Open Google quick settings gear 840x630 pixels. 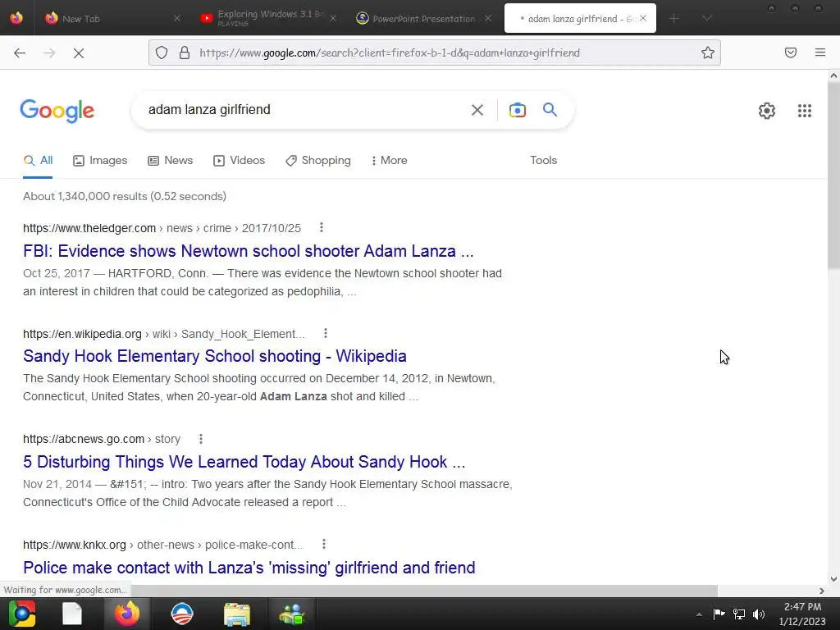point(767,111)
